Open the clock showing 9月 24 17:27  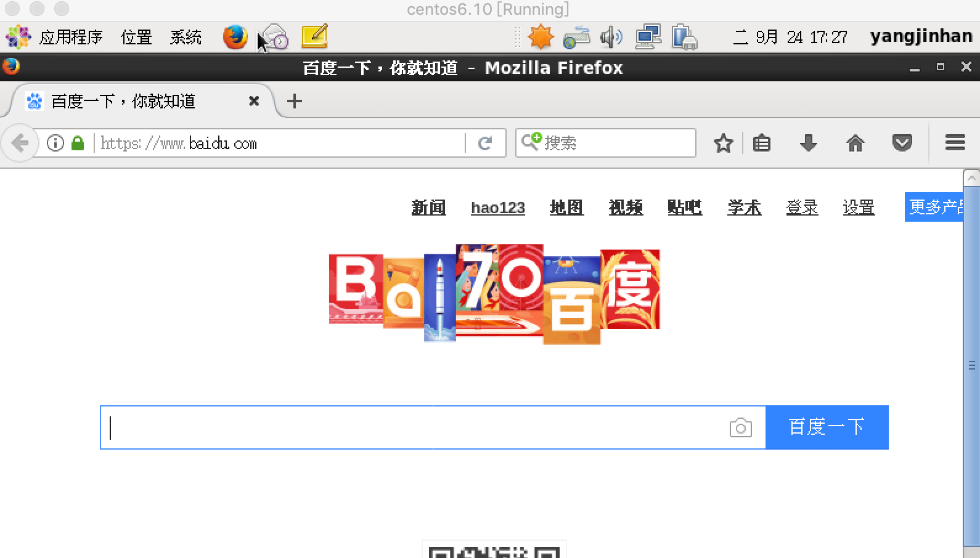click(x=790, y=37)
